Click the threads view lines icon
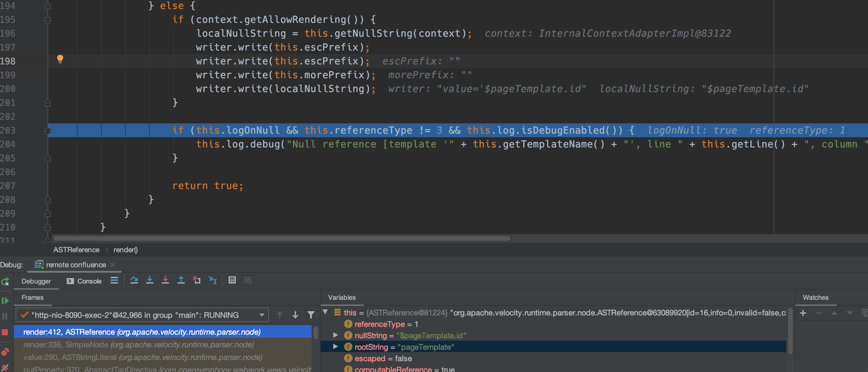This screenshot has height=372, width=868. (x=114, y=280)
